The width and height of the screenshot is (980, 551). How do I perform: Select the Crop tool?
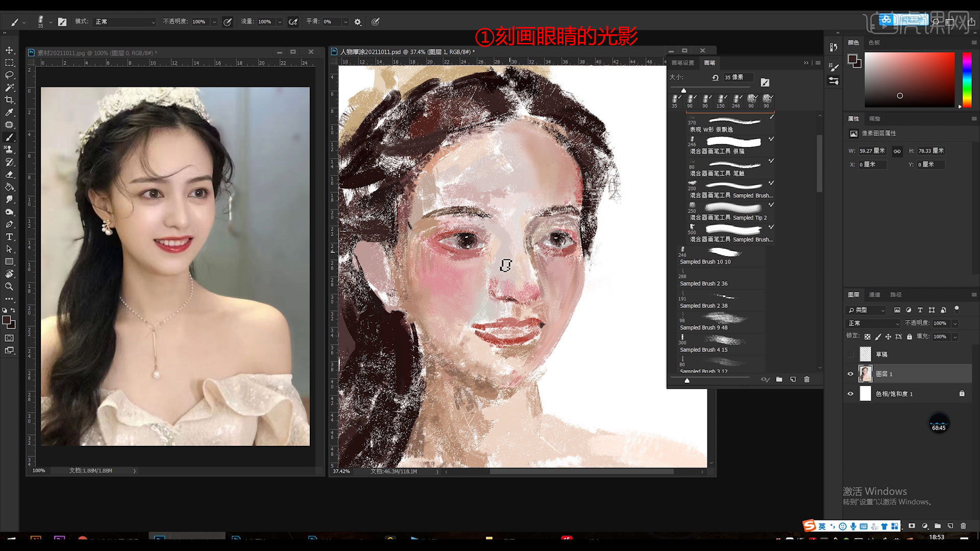[9, 100]
